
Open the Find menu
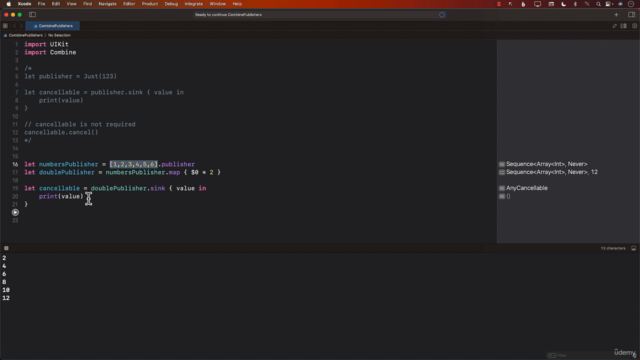tap(87, 4)
